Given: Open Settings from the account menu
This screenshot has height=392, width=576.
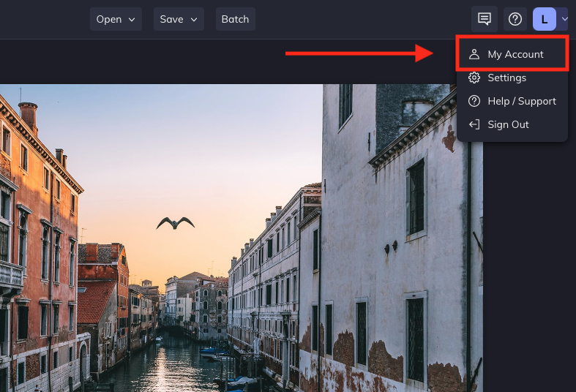Looking at the screenshot, I should click(512, 78).
